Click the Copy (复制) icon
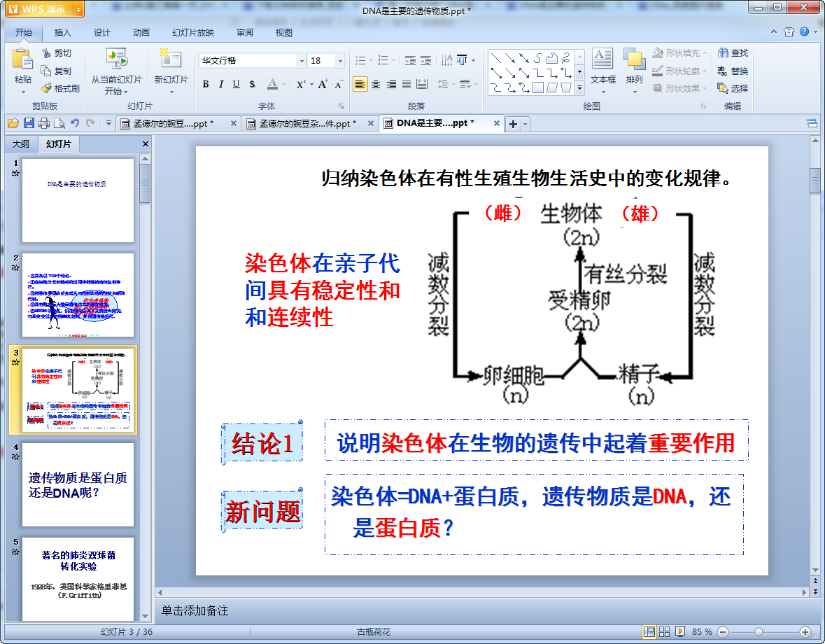 (46, 71)
